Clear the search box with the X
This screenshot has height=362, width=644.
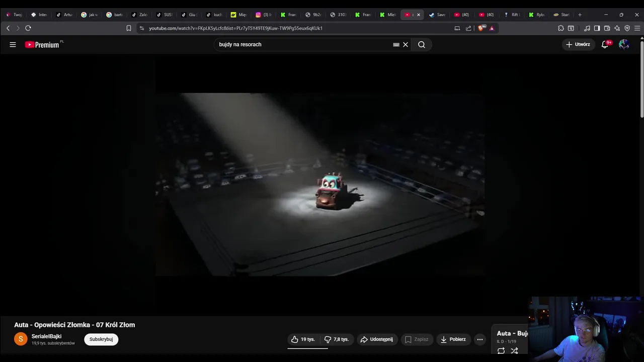point(406,44)
